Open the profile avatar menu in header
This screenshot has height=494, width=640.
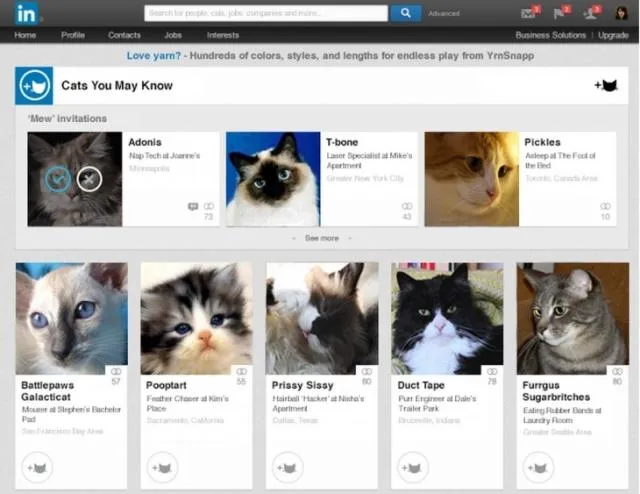pos(621,13)
